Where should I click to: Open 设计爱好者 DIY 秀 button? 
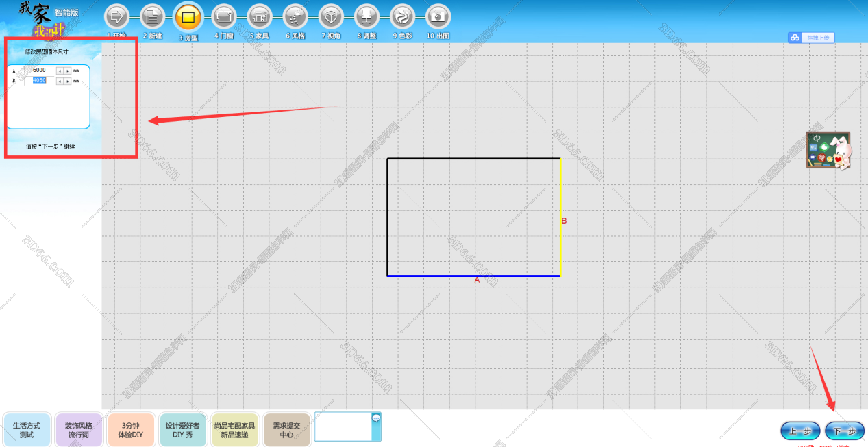point(182,430)
